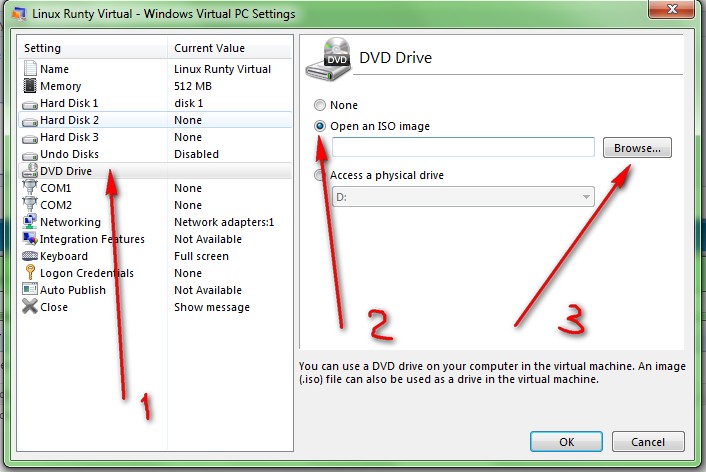The width and height of the screenshot is (706, 472).
Task: Select the Name setting row
Action: pos(155,69)
